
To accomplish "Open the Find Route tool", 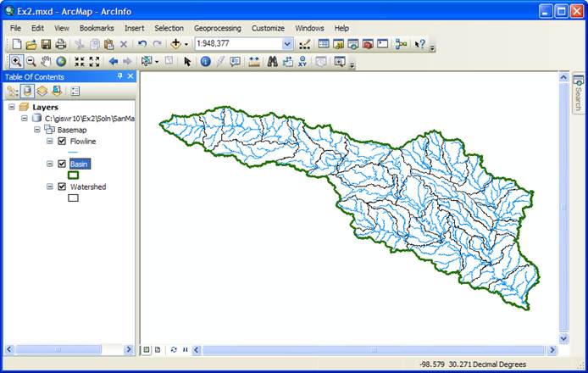I will [287, 61].
